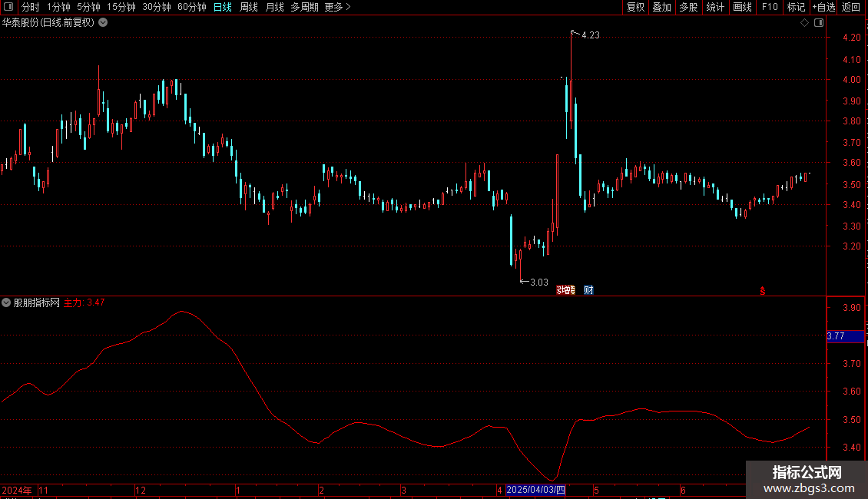Click the 3.03 low price label
The width and height of the screenshot is (868, 499).
pyautogui.click(x=538, y=283)
